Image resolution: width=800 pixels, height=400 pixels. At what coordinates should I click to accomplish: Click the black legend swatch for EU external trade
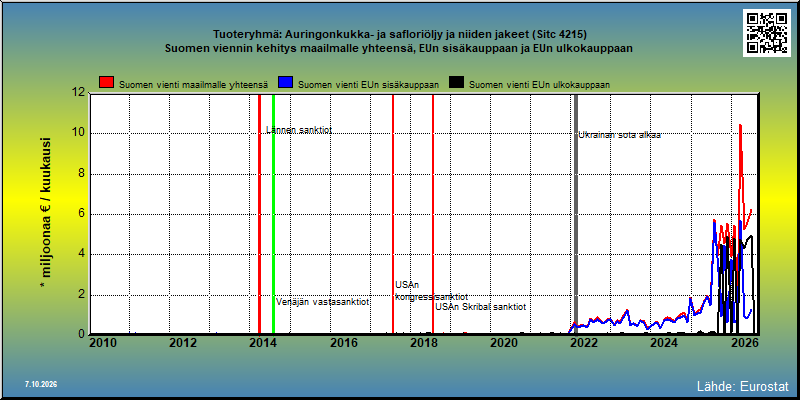[x=457, y=83]
